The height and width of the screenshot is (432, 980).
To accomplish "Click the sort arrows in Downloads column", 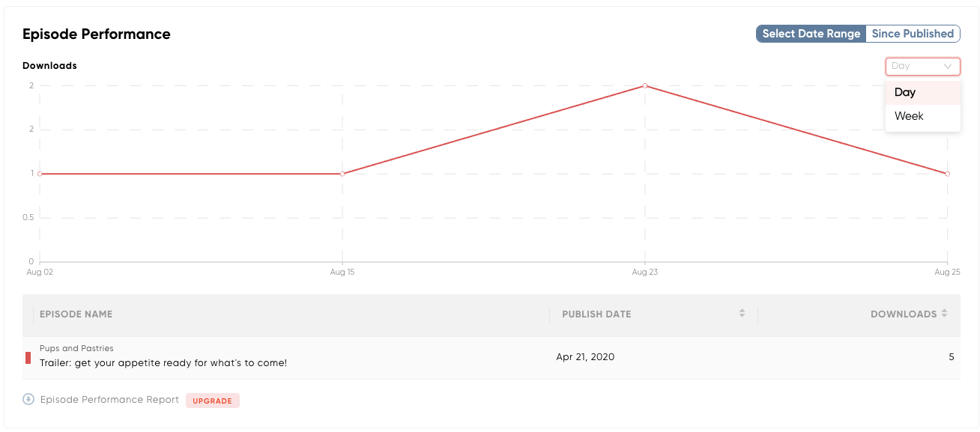I will click(x=945, y=314).
